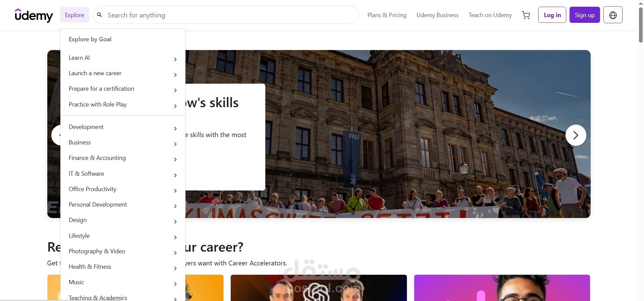Expand Development category chevron
This screenshot has width=644, height=301.
175,129
